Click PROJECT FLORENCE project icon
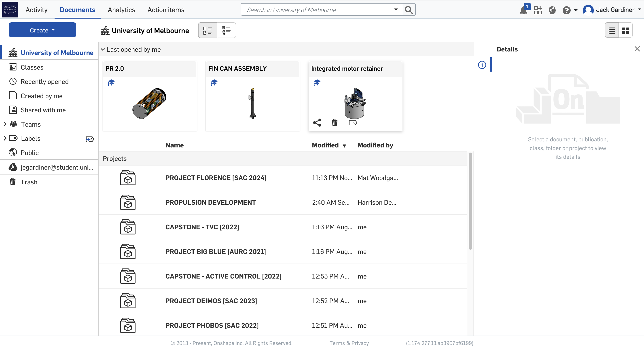The width and height of the screenshot is (644, 349). pyautogui.click(x=128, y=178)
